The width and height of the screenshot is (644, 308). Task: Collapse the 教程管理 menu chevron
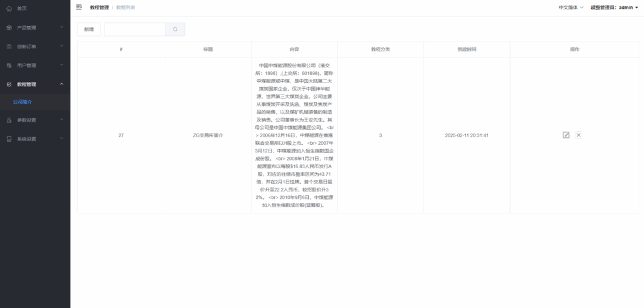pyautogui.click(x=62, y=84)
